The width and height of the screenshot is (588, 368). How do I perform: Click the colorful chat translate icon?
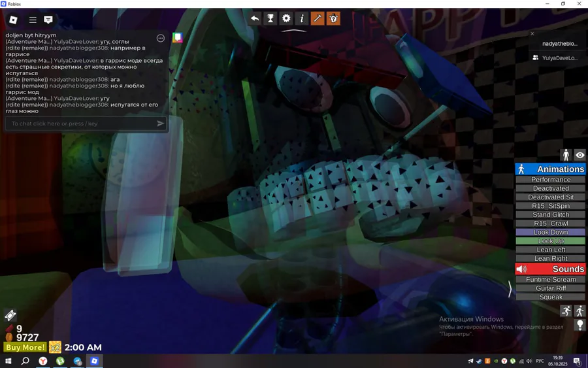pyautogui.click(x=177, y=37)
